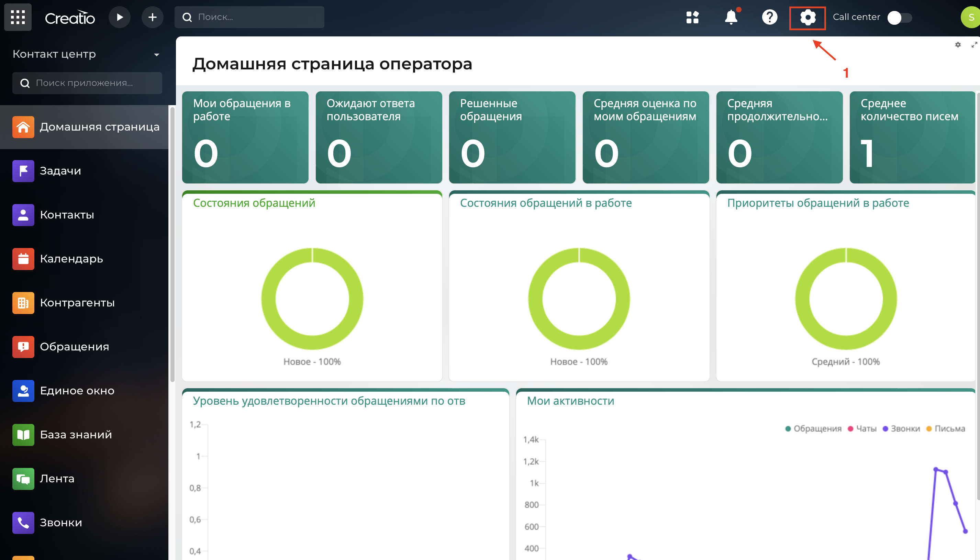The width and height of the screenshot is (980, 560).
Task: Click the База знаний book icon
Action: (x=23, y=435)
